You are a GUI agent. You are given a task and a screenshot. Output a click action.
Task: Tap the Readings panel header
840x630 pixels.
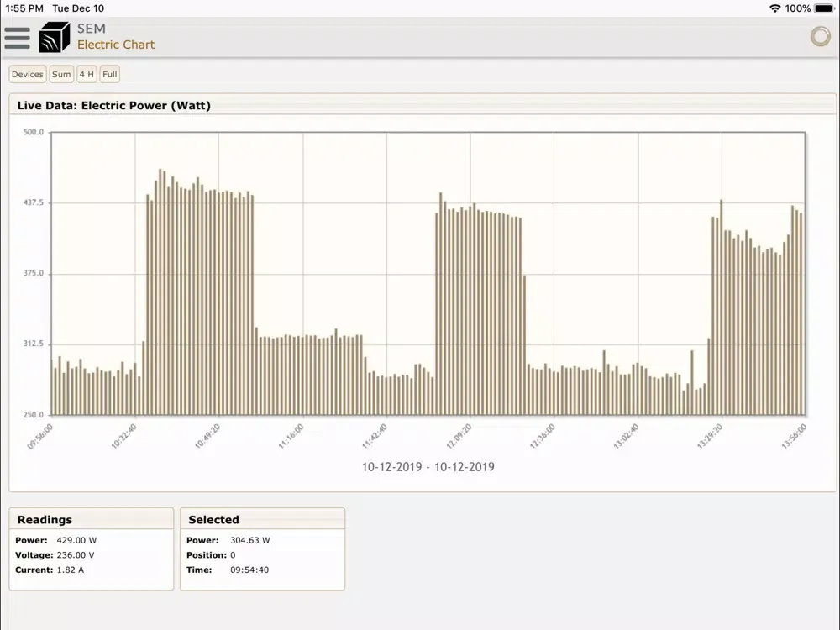pyautogui.click(x=91, y=520)
